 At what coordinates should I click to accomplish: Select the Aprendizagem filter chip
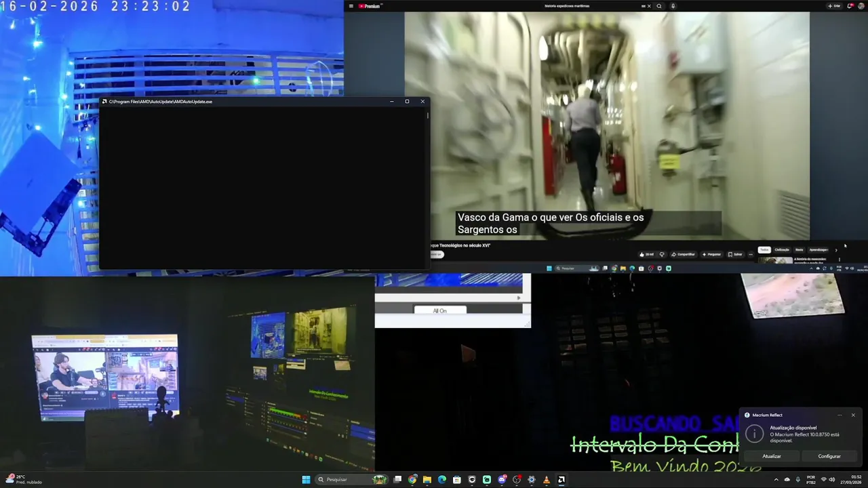coord(818,250)
